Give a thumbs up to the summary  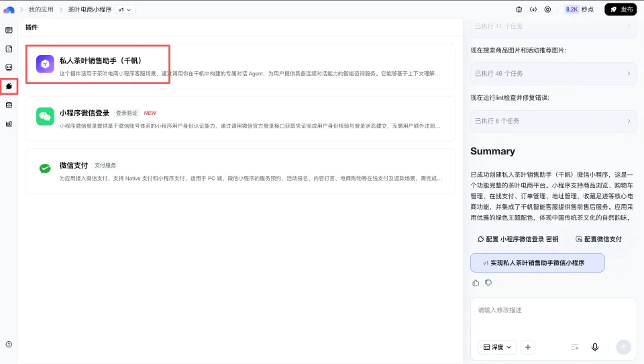pyautogui.click(x=476, y=283)
